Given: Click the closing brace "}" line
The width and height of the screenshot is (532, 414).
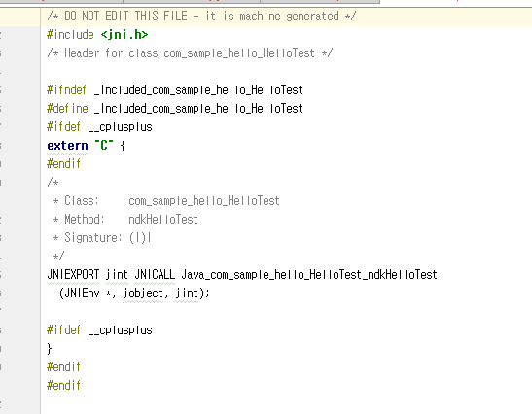Looking at the screenshot, I should coord(50,349).
